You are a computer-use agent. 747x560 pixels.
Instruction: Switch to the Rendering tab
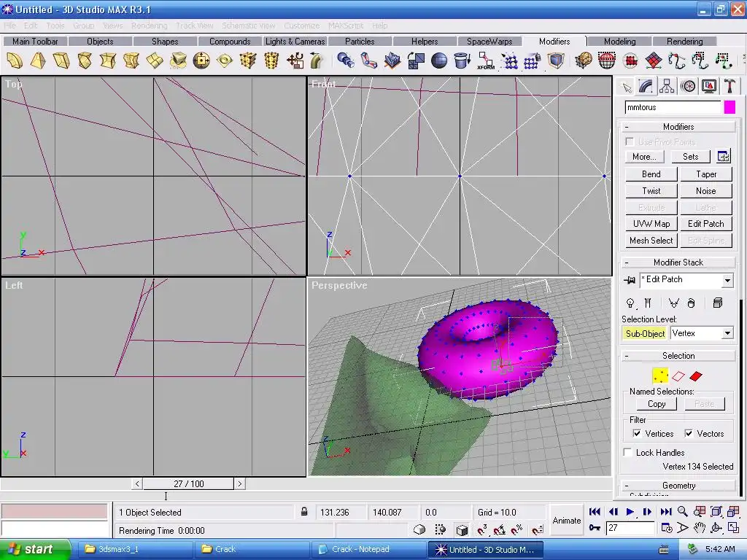684,42
